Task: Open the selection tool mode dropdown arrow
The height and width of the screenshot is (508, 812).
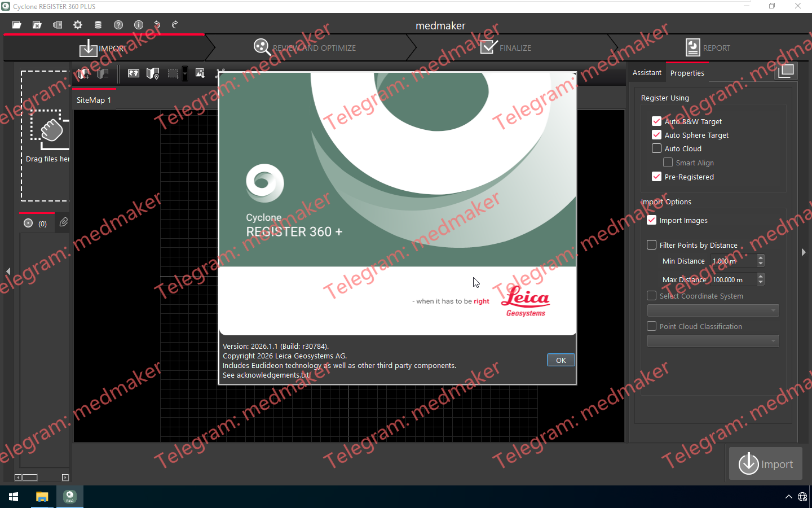Action: 185,73
